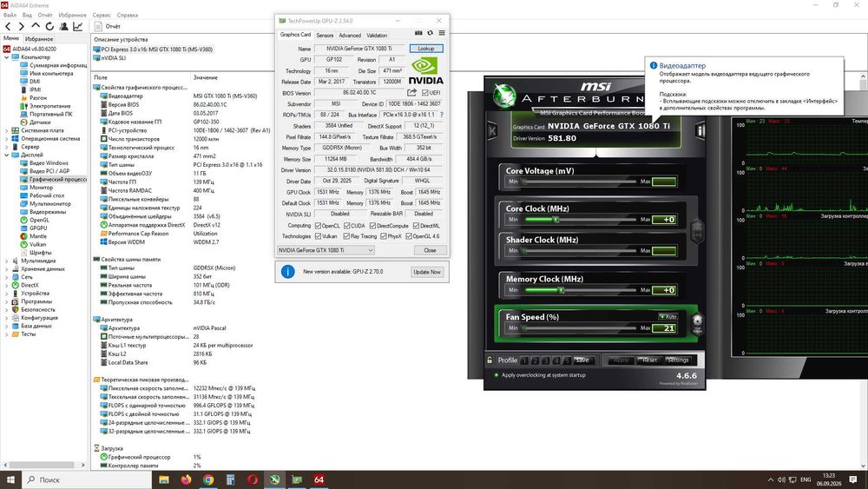Click Windows Start button
868x489 pixels.
tap(10, 479)
